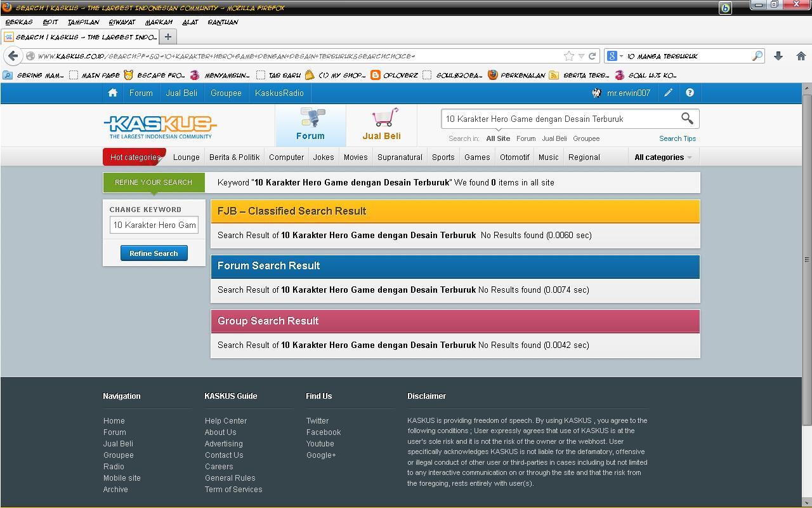This screenshot has height=508, width=812.
Task: Open KaskusRadio in the top bar
Action: click(x=279, y=93)
